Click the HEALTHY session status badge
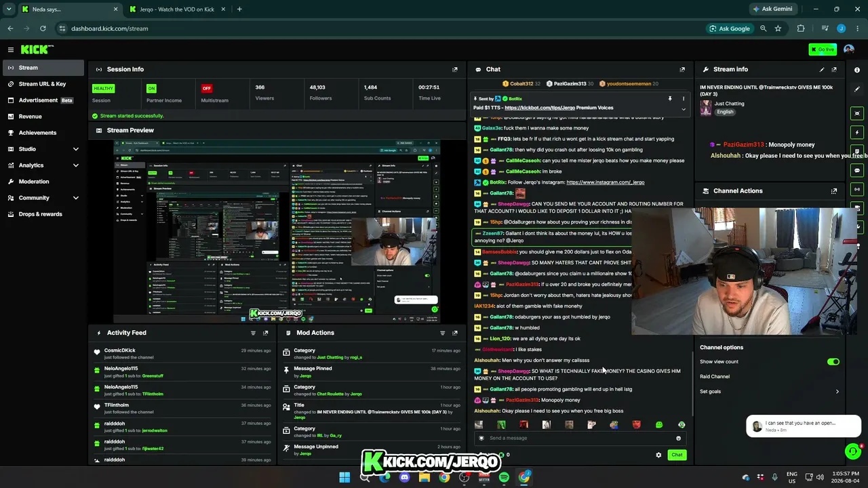Viewport: 868px width, 488px height. click(x=103, y=88)
